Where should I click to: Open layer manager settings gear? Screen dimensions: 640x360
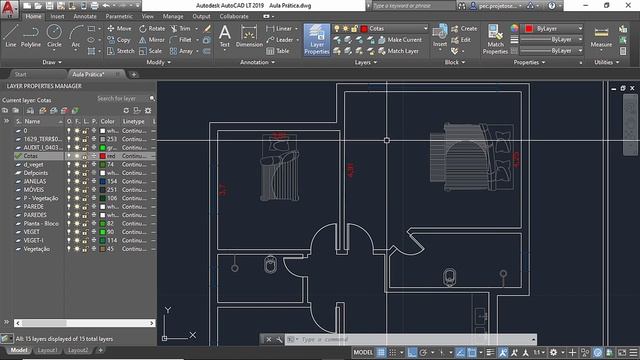pyautogui.click(x=148, y=111)
